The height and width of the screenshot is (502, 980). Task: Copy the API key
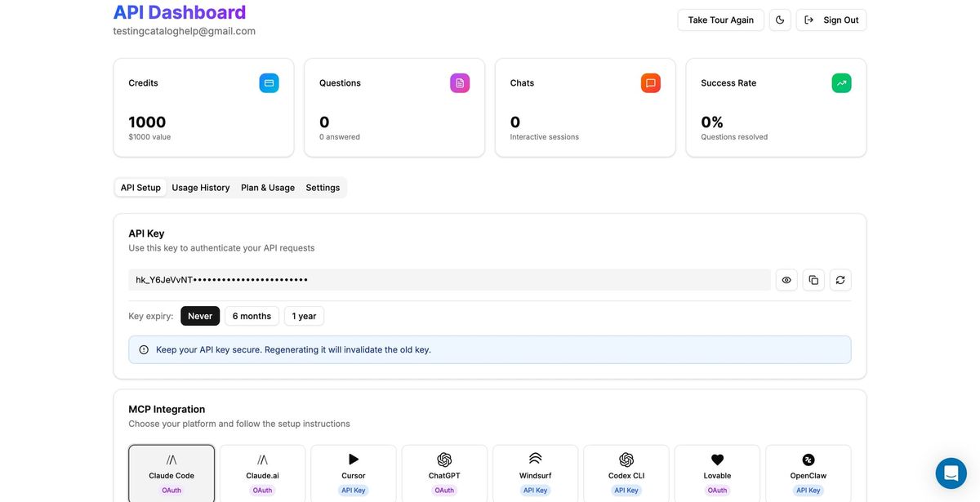(x=813, y=280)
